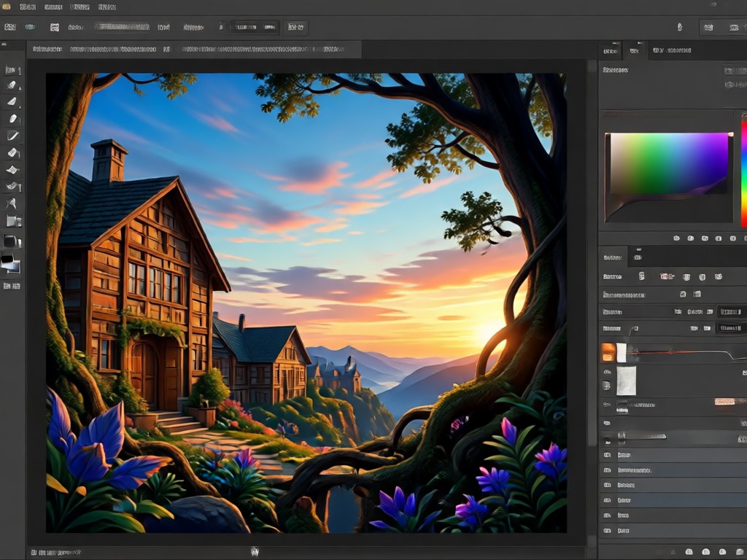Screen dimensions: 747x560
Task: Toggle visibility of the second text-labeled layer row
Action: point(608,470)
